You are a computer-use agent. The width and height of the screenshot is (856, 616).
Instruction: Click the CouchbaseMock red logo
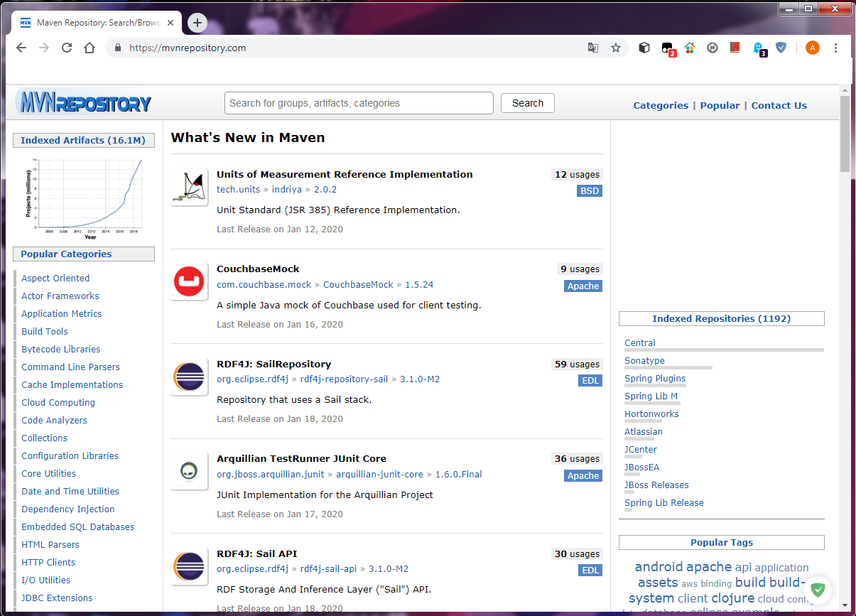tap(189, 282)
